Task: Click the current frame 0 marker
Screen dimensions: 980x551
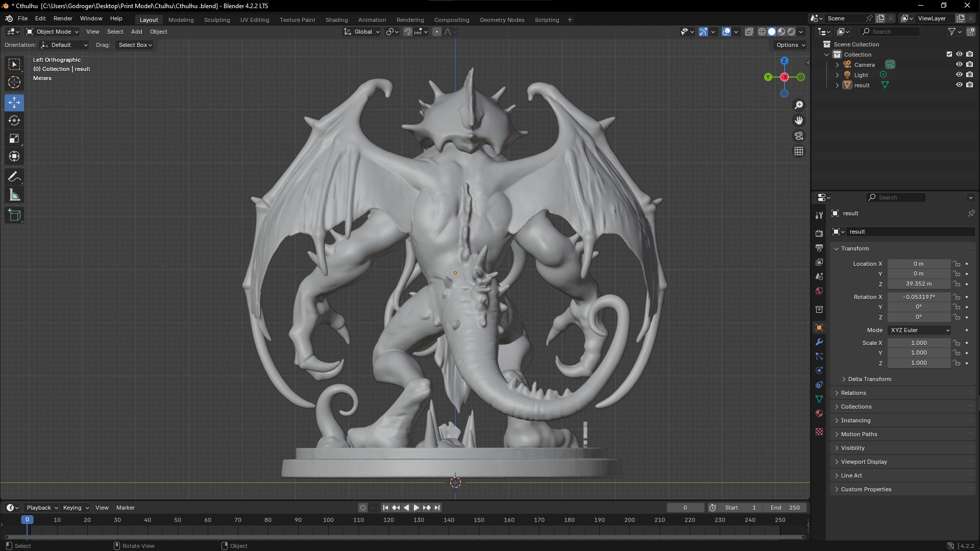Action: (27, 519)
